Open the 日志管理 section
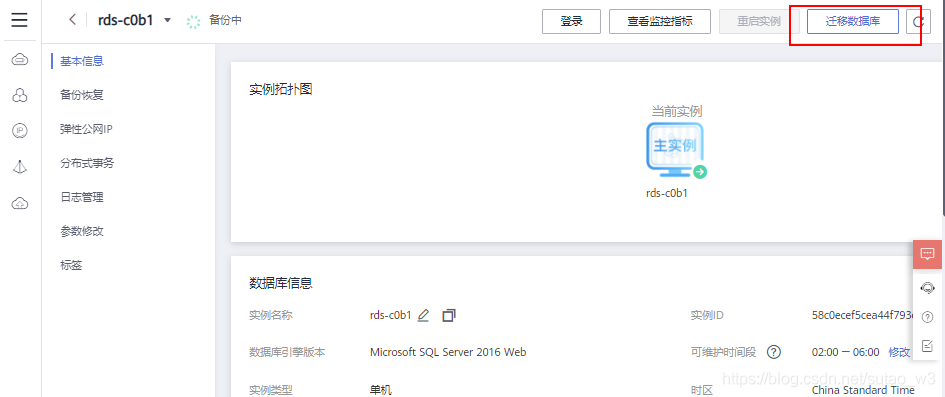 [x=82, y=197]
